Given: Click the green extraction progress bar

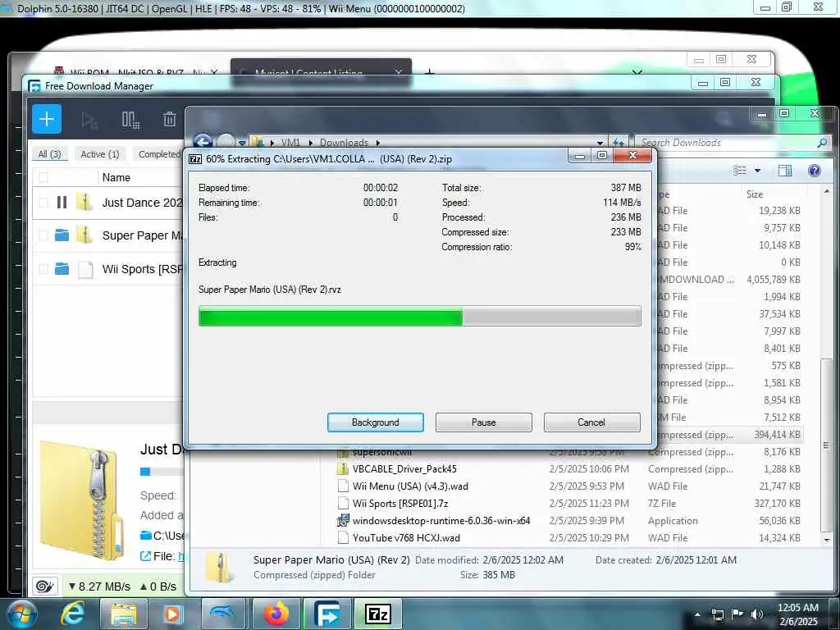Looking at the screenshot, I should pos(419,316).
